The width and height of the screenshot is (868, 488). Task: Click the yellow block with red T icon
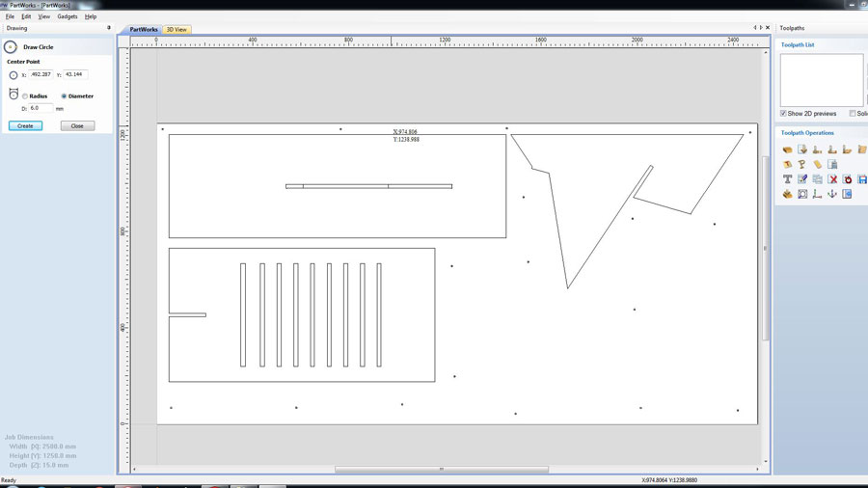(787, 164)
